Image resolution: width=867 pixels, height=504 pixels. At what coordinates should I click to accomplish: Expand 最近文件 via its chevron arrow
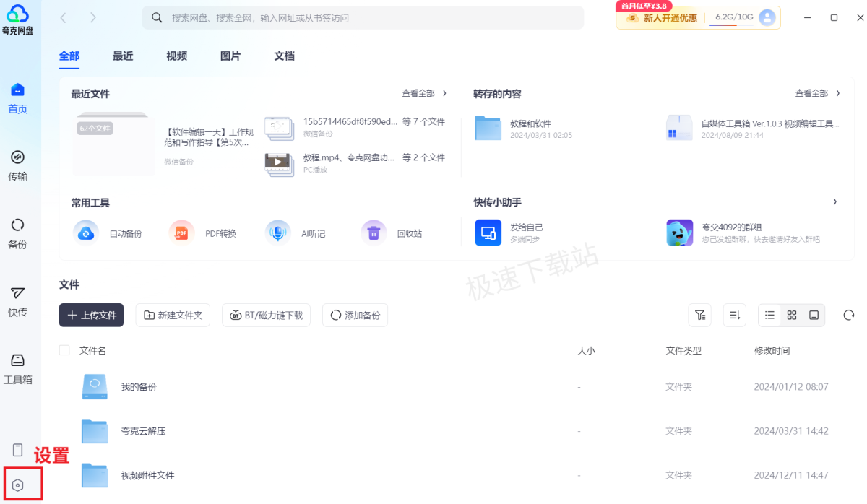pyautogui.click(x=444, y=93)
